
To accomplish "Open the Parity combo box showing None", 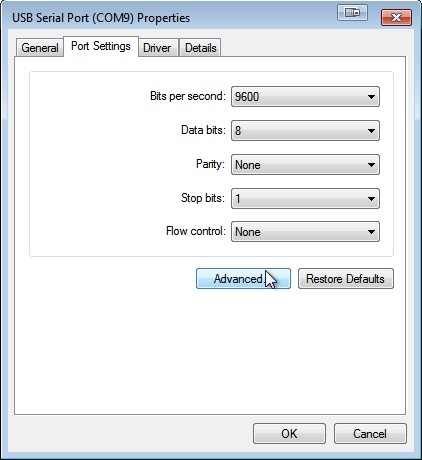I will (305, 165).
